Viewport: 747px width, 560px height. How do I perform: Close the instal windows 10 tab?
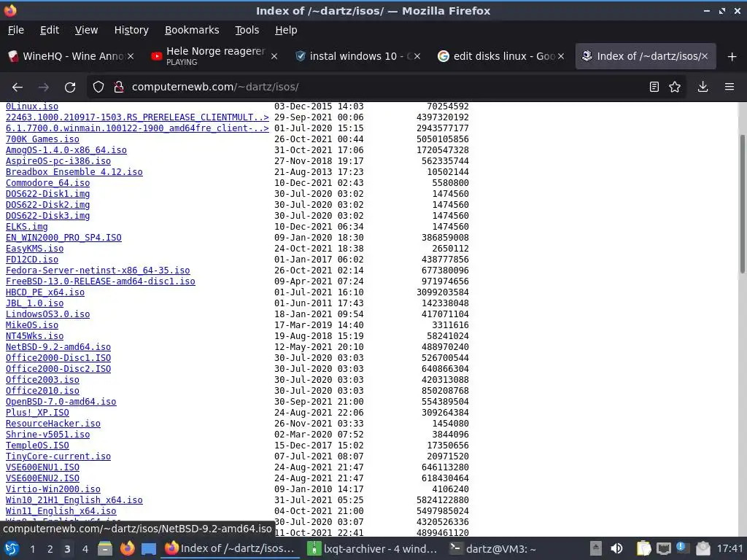[x=417, y=56]
